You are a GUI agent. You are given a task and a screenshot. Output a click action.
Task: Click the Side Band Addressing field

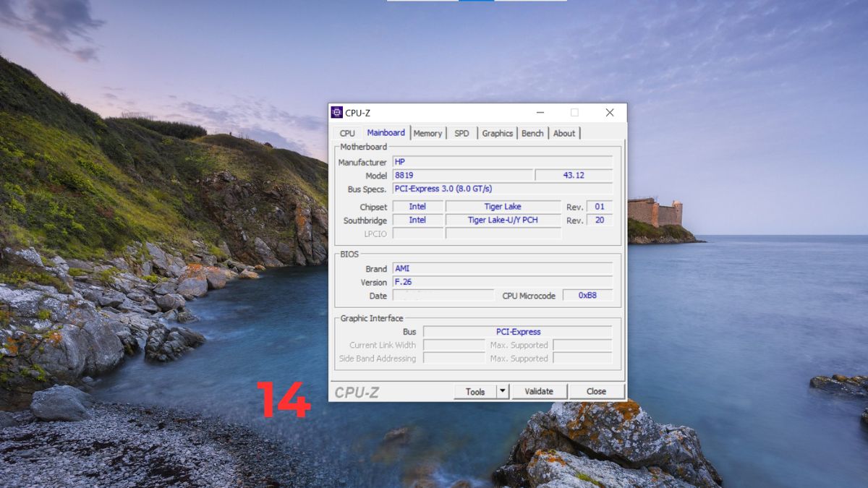[454, 358]
